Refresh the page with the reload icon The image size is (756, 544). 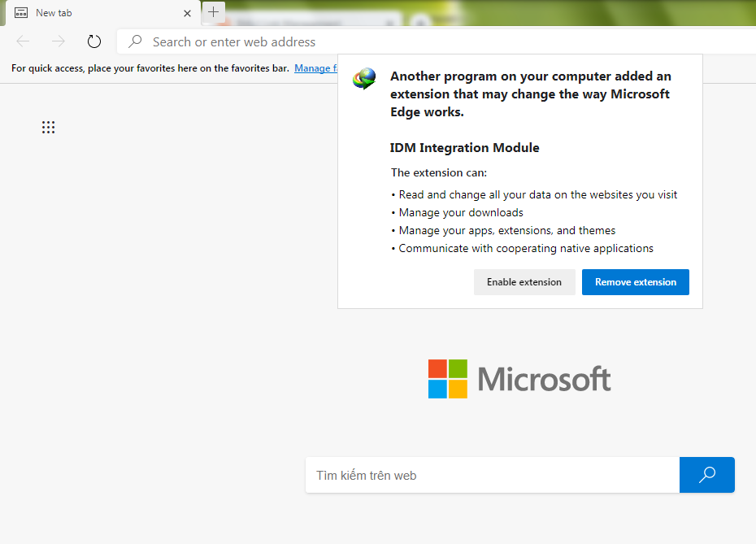point(94,41)
